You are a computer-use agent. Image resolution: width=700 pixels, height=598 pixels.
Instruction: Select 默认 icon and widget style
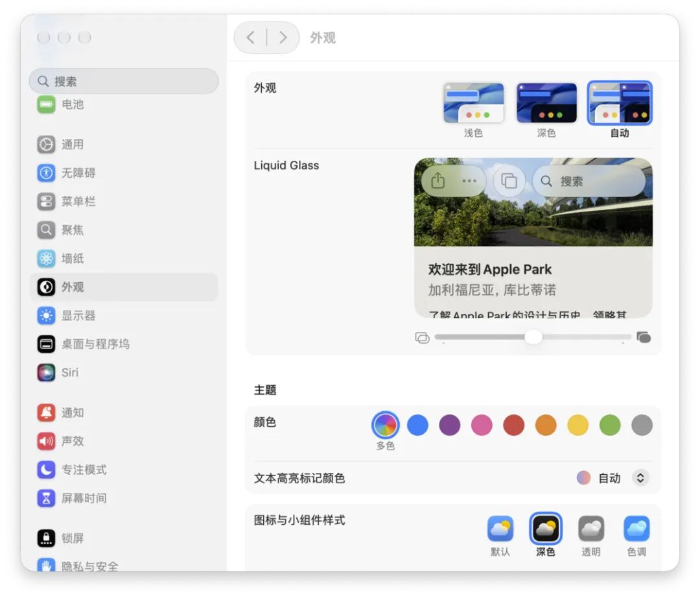tap(500, 529)
